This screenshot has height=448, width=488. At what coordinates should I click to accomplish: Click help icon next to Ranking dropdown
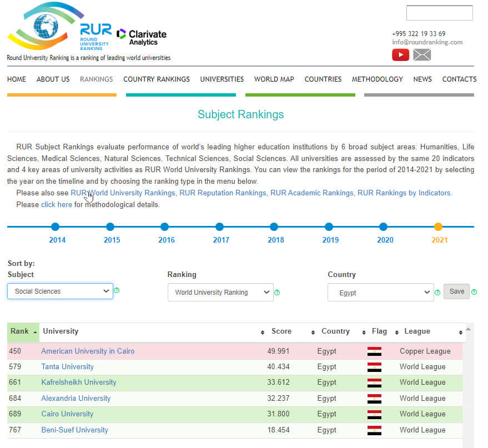(x=277, y=293)
